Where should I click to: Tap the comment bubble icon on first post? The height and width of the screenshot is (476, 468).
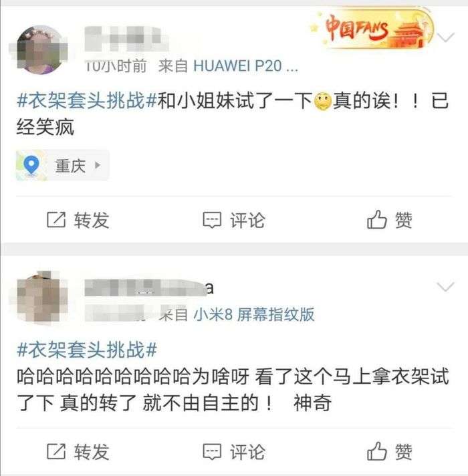pyautogui.click(x=212, y=220)
